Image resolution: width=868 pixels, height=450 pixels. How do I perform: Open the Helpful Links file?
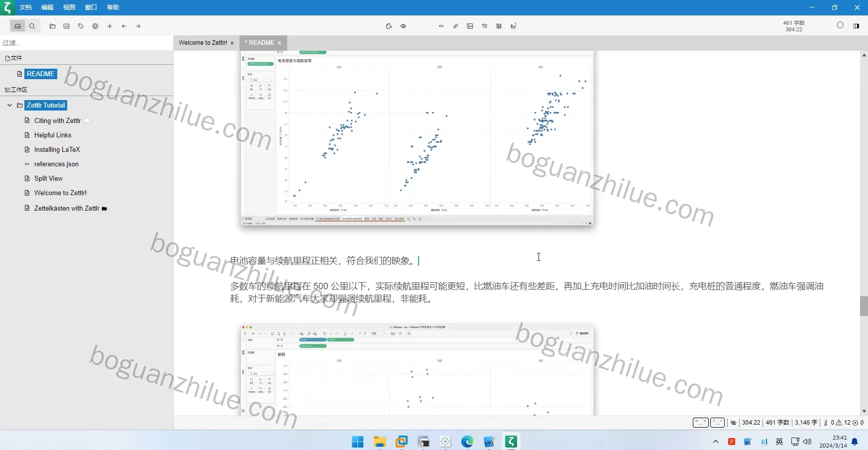[53, 135]
